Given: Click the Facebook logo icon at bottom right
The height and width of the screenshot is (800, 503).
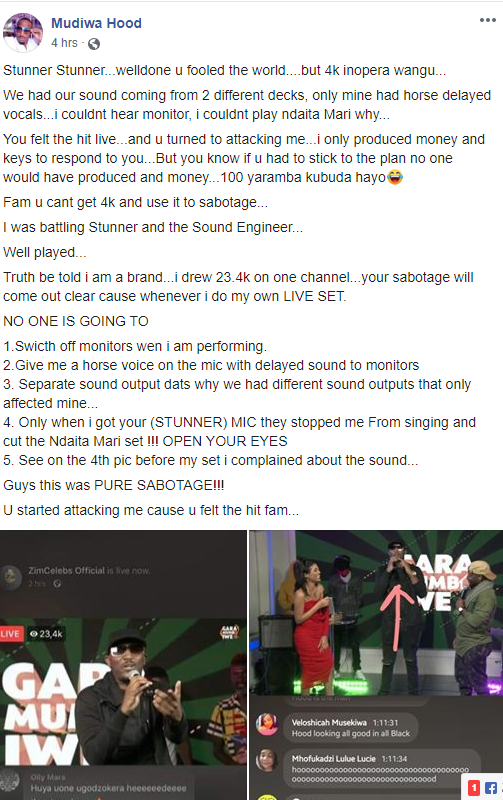Looking at the screenshot, I should point(491,788).
